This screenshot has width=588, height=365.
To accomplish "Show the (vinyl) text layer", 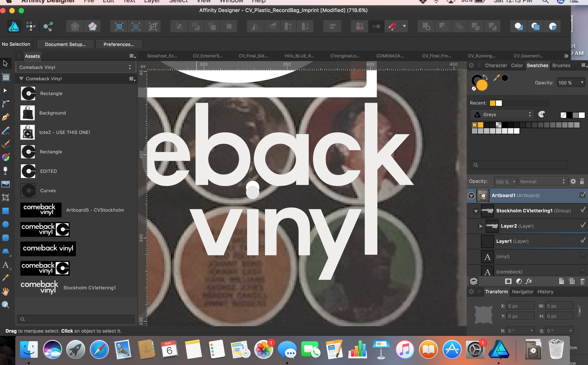I will 582,256.
